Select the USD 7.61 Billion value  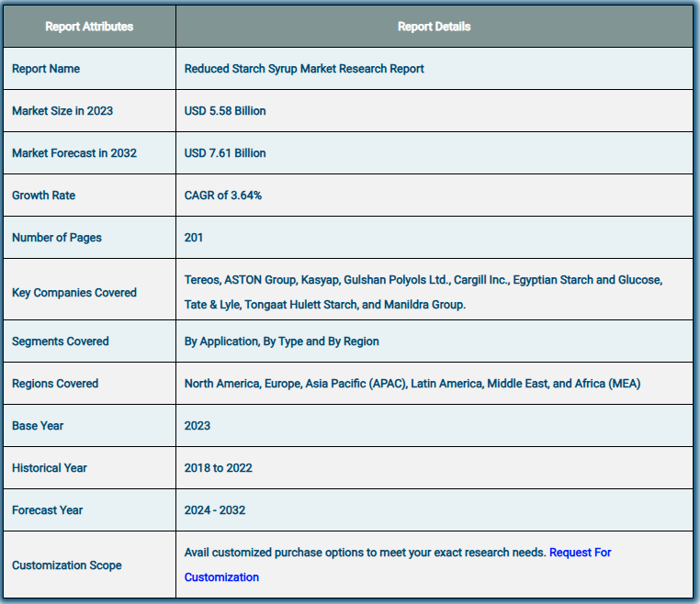(x=225, y=153)
